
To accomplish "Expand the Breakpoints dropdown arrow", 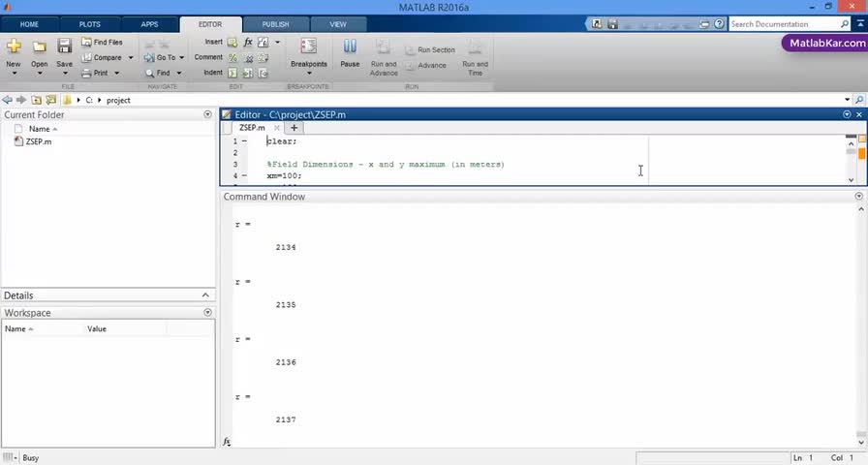I will pyautogui.click(x=309, y=73).
